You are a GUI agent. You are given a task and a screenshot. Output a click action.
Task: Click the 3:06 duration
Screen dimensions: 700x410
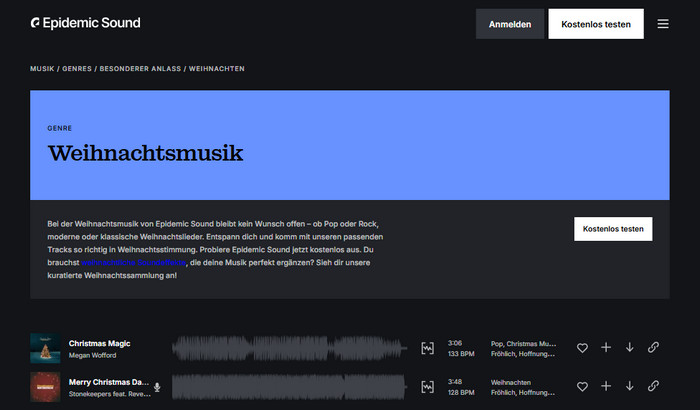[x=455, y=343]
